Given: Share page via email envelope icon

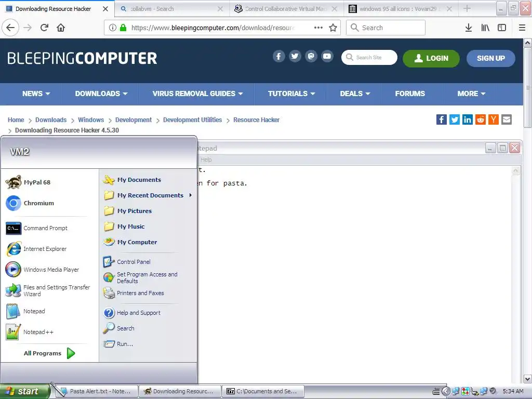Looking at the screenshot, I should tap(507, 119).
